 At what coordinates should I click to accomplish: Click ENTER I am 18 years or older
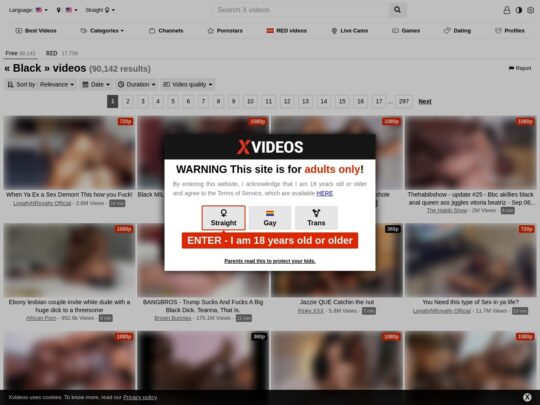click(270, 240)
